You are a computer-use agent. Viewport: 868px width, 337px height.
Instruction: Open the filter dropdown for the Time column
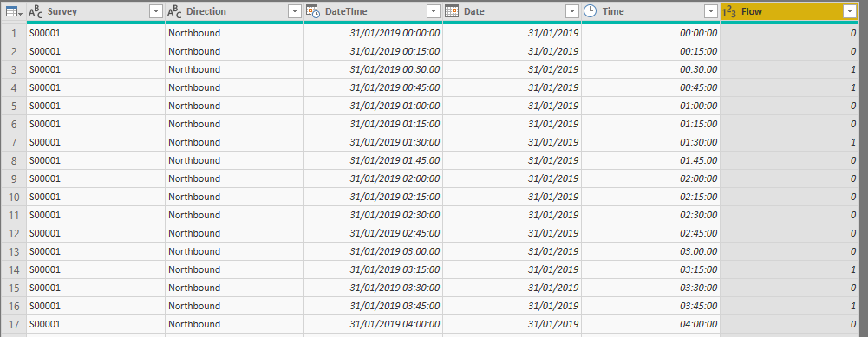(711, 11)
